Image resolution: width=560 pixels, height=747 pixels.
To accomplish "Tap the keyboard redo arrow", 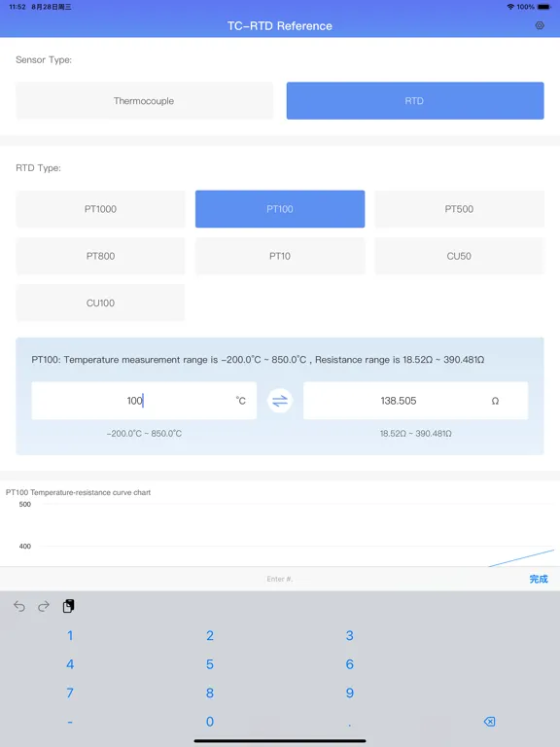I will pos(44,606).
